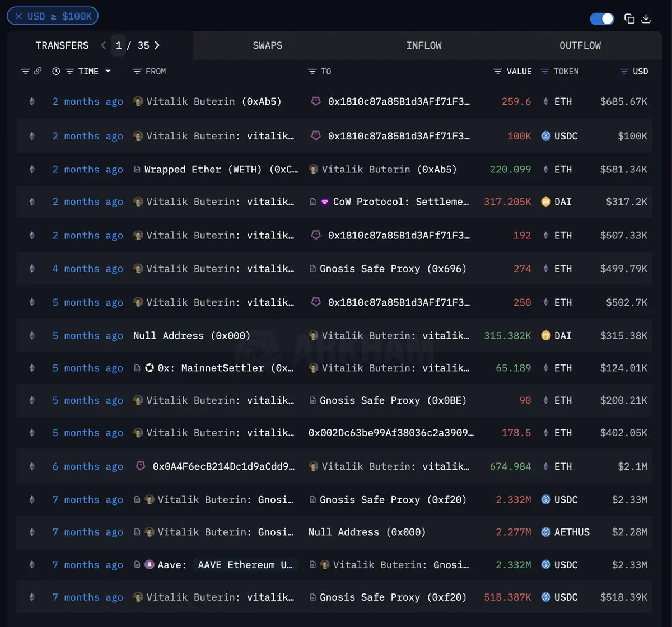Click the 178.5 ETH value

(x=516, y=433)
